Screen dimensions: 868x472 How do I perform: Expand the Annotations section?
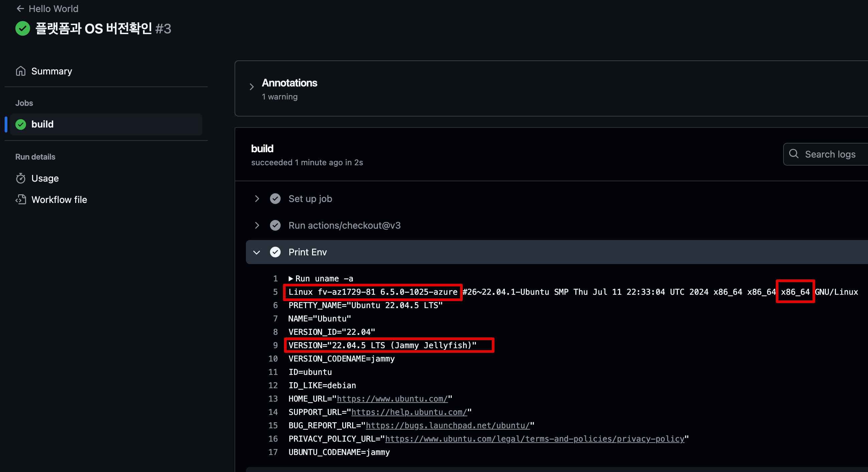(x=252, y=87)
